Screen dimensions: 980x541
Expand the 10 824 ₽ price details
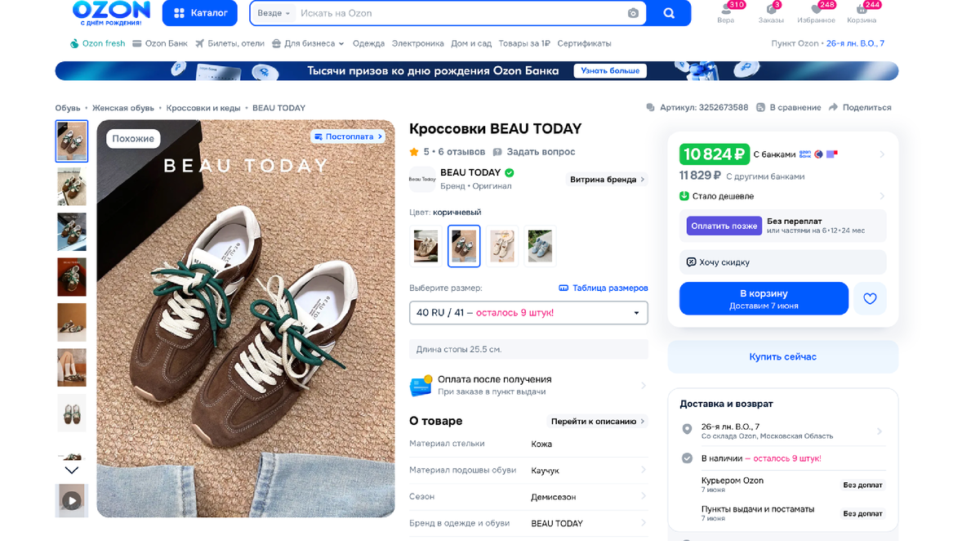(x=782, y=154)
